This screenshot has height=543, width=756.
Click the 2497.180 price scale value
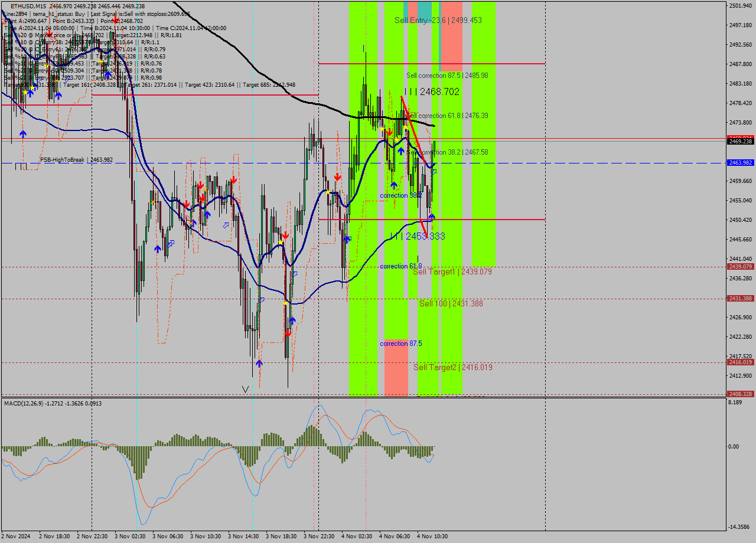coord(741,25)
